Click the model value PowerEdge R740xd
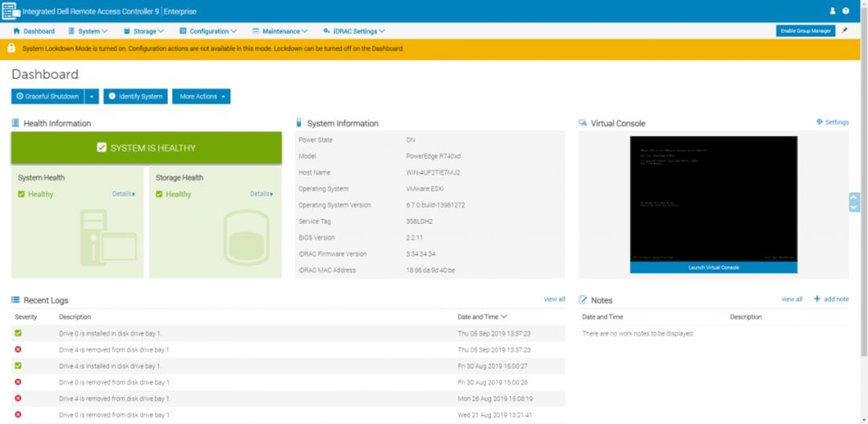868x424 pixels. (x=433, y=156)
